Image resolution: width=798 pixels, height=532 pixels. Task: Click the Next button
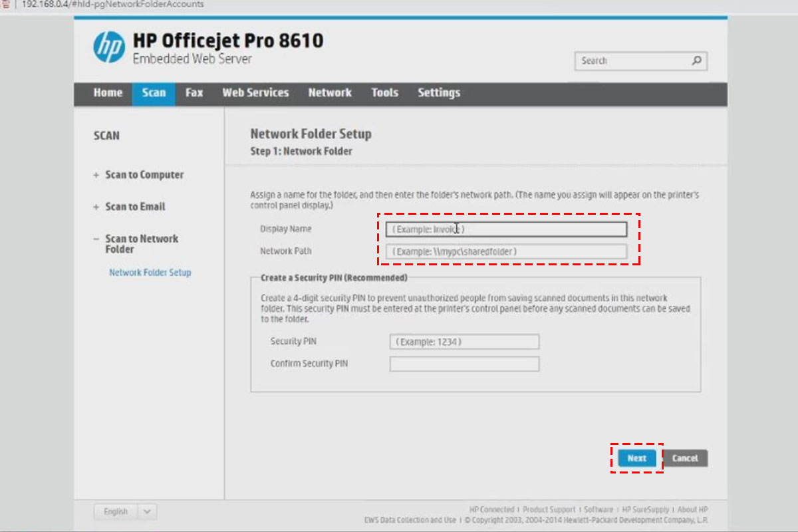pyautogui.click(x=636, y=458)
